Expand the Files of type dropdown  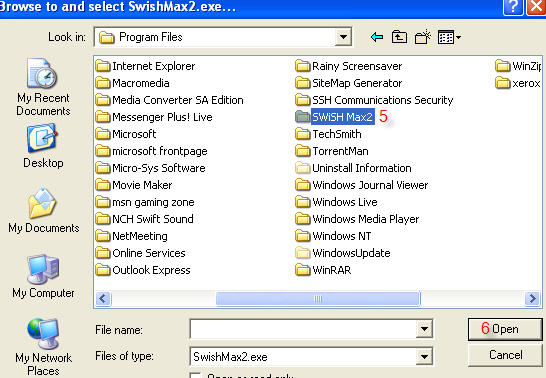pos(424,356)
